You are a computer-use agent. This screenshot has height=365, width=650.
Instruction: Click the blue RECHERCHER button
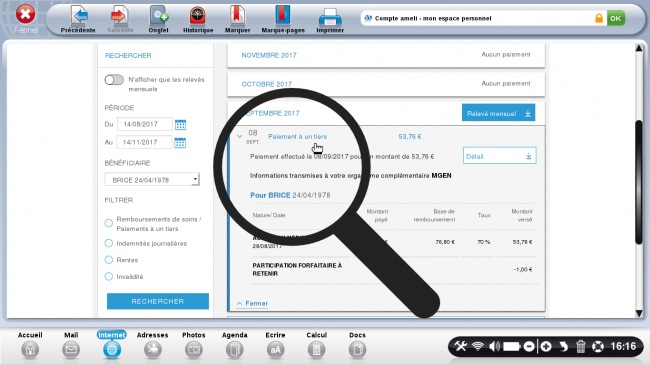(x=158, y=301)
